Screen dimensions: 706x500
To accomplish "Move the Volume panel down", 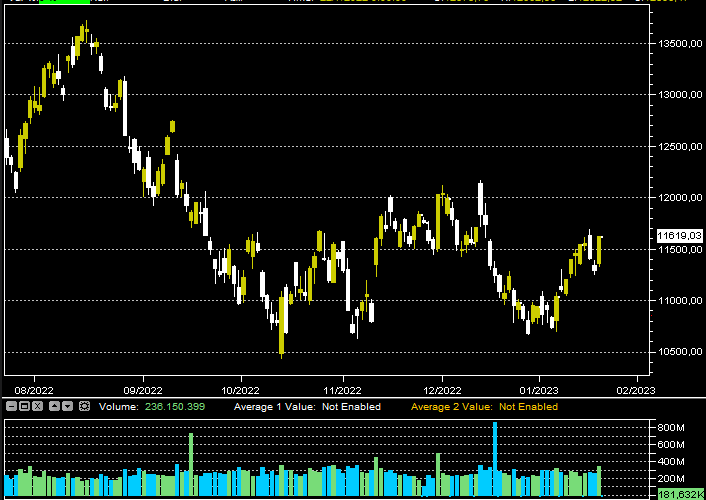I will pos(68,406).
